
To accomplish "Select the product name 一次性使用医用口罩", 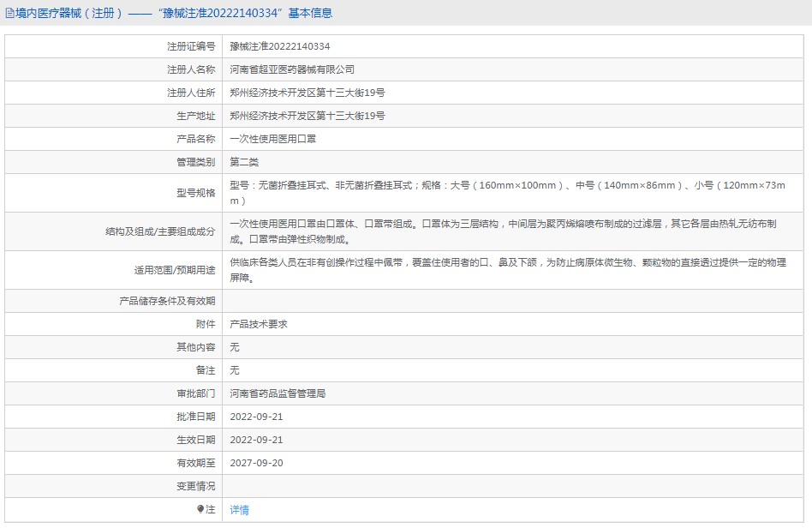I will (x=272, y=139).
